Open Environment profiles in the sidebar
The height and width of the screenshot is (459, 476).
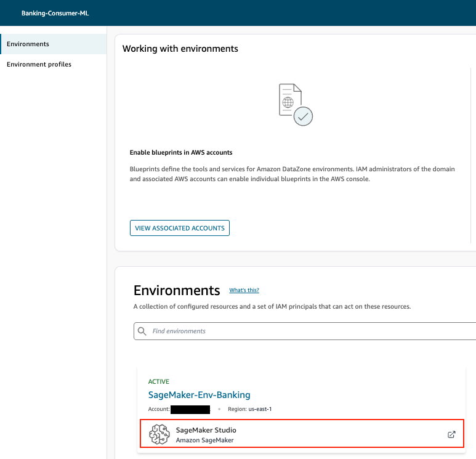(x=39, y=65)
